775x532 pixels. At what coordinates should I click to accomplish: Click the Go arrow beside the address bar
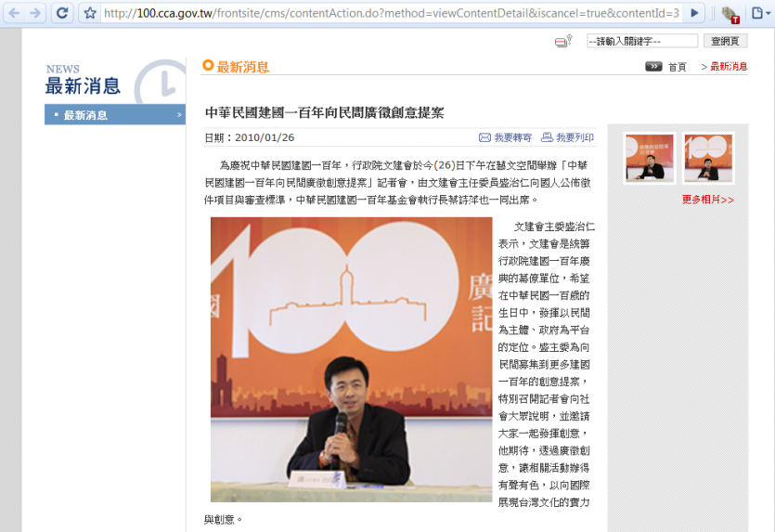(x=694, y=13)
